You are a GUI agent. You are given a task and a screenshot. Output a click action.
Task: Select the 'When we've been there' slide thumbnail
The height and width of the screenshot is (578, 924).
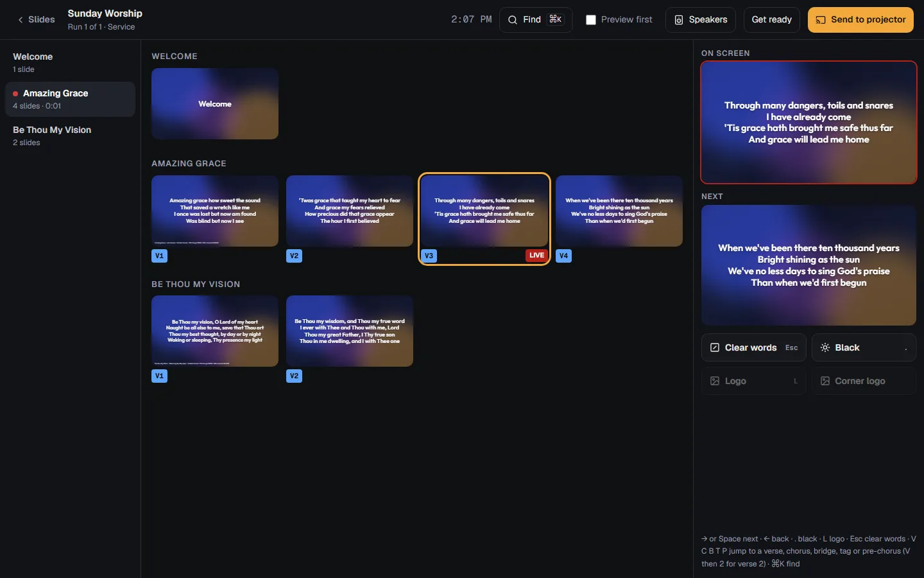[x=619, y=211]
